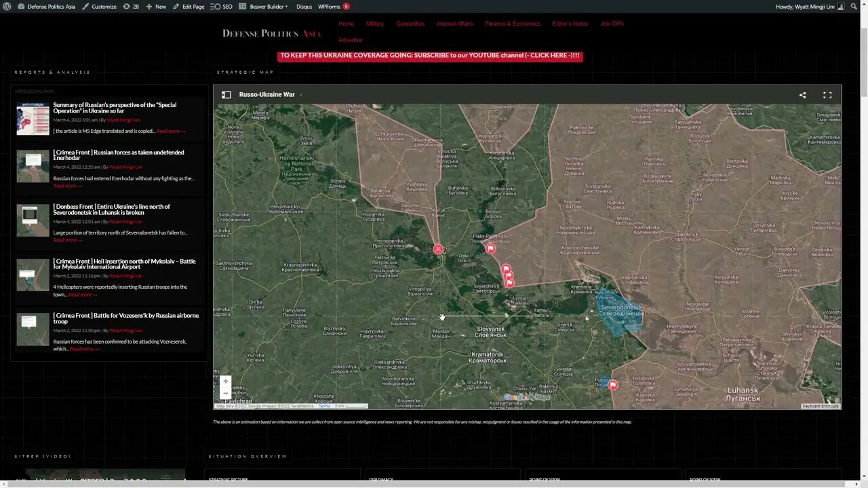The width and height of the screenshot is (868, 488).
Task: Open the WordPress logo menu
Action: click(x=7, y=6)
